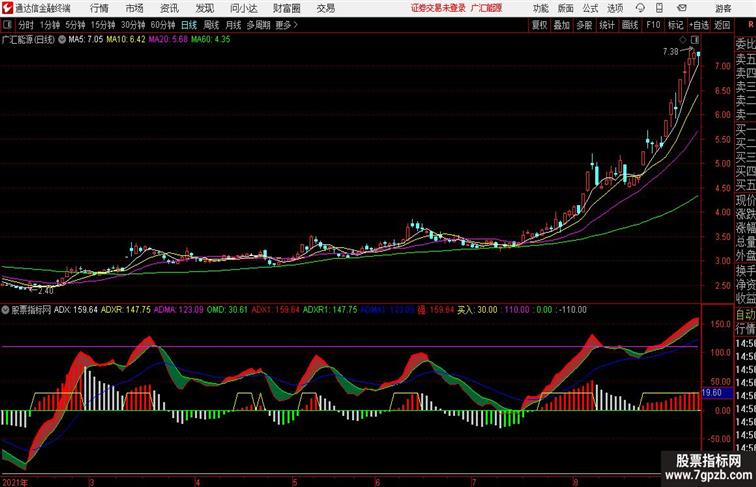Open the 资讯 menu
Image resolution: width=756 pixels, height=487 pixels.
169,8
